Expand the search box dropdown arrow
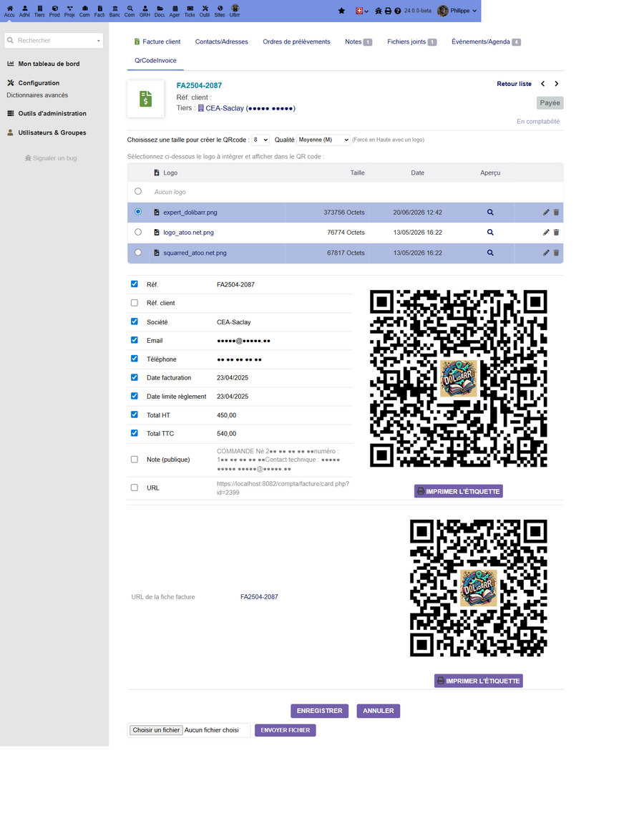The image size is (644, 829). click(x=98, y=41)
